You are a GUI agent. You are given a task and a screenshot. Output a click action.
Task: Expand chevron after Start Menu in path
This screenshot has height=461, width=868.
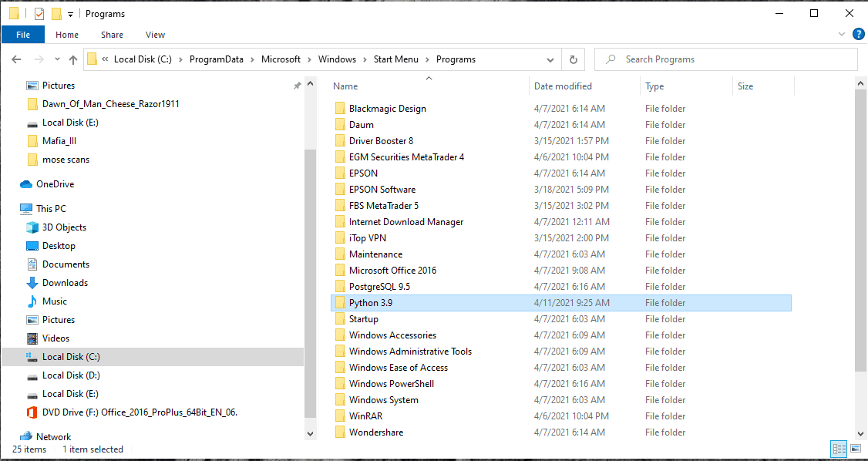tap(427, 59)
